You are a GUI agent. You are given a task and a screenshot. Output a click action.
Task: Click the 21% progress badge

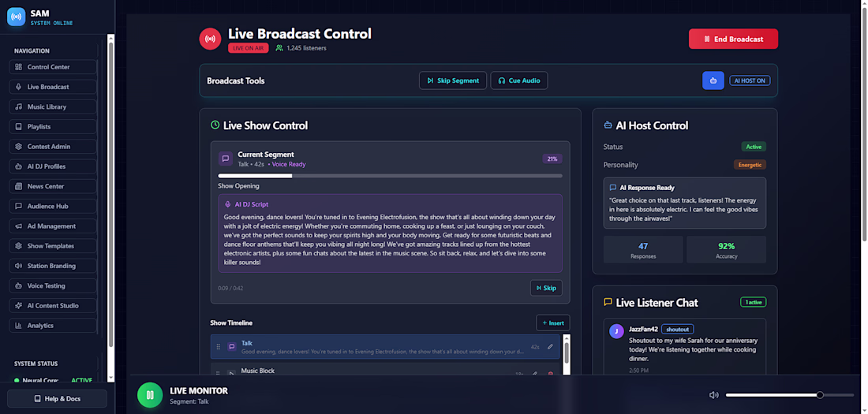pos(552,159)
